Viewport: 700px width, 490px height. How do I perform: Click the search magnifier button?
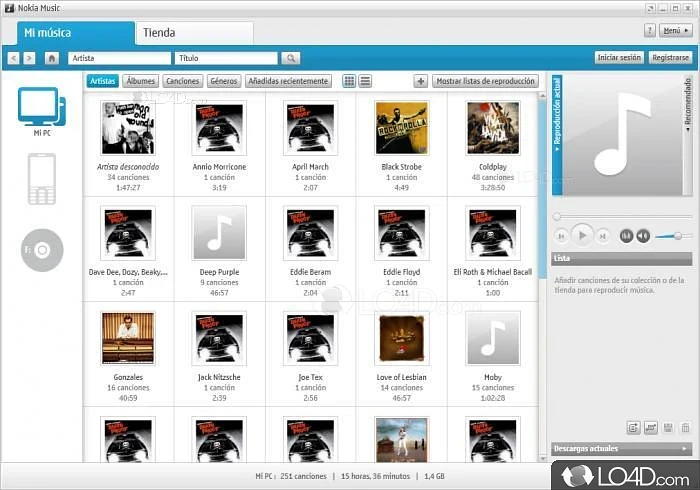[291, 58]
